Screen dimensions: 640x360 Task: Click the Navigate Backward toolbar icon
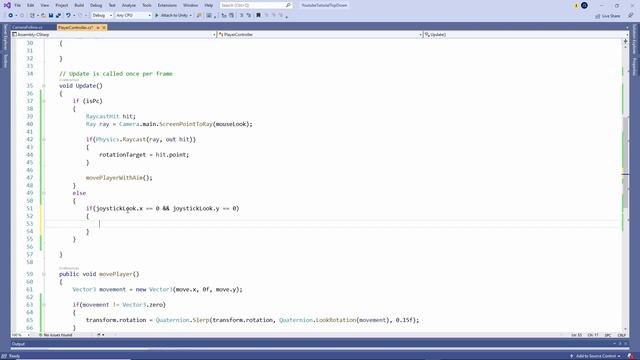(11, 15)
